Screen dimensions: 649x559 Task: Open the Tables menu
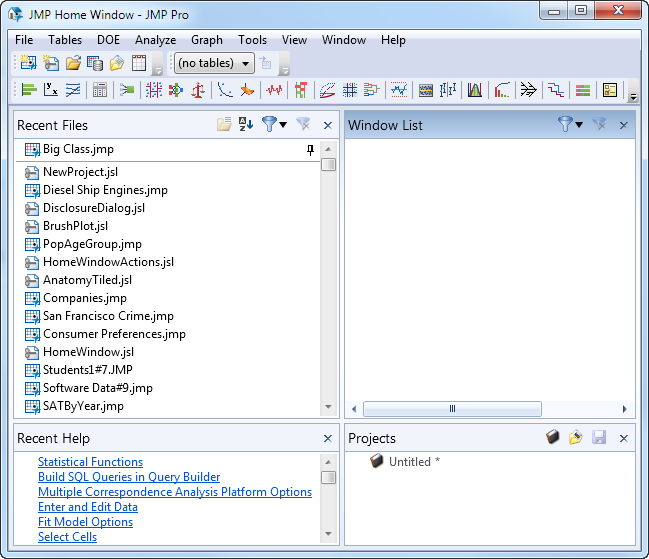(x=65, y=40)
